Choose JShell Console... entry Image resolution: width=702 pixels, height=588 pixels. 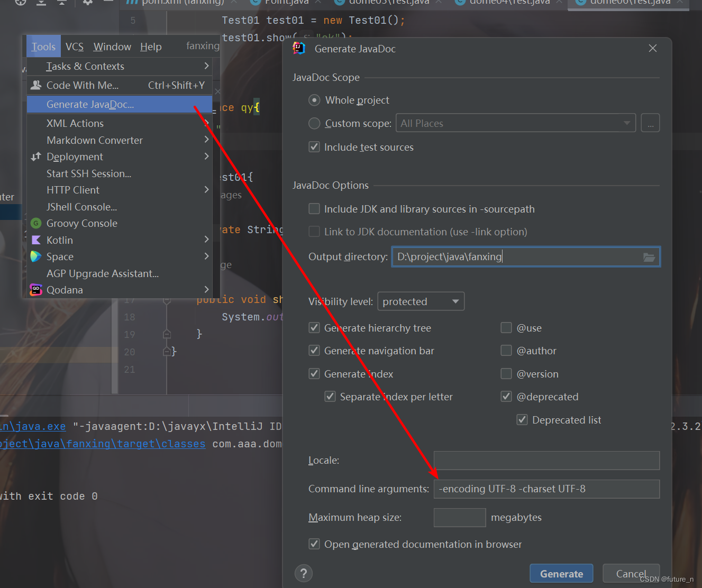(x=120, y=207)
